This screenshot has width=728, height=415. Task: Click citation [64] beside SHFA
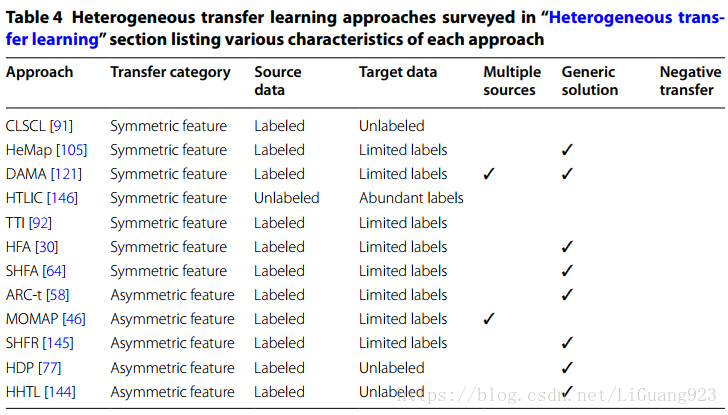pos(54,271)
